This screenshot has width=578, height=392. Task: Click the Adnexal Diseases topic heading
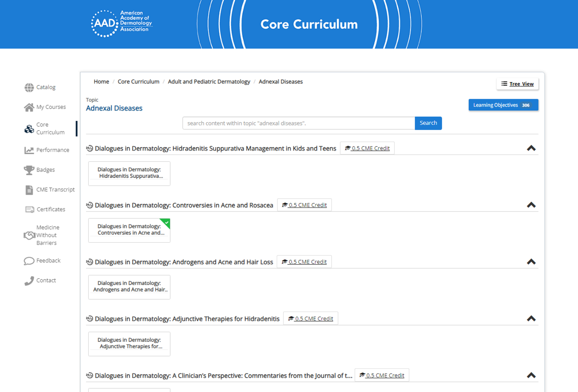pos(114,108)
